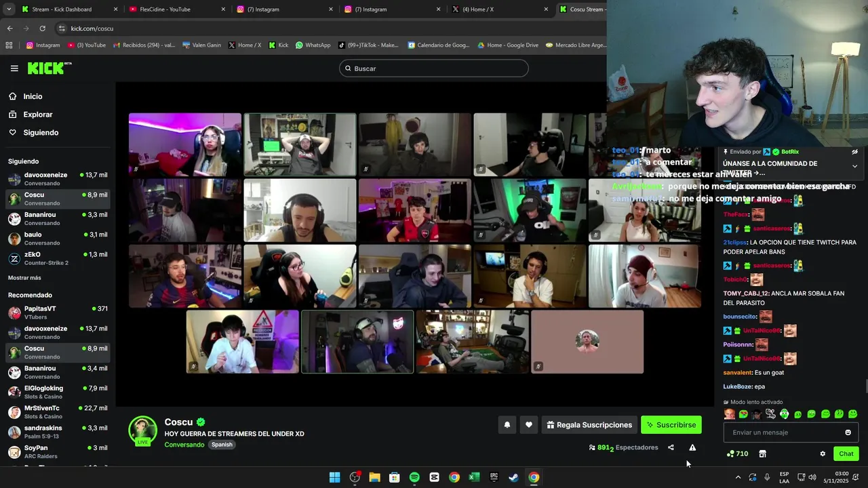Open Coscu's live profile avatar

click(142, 430)
